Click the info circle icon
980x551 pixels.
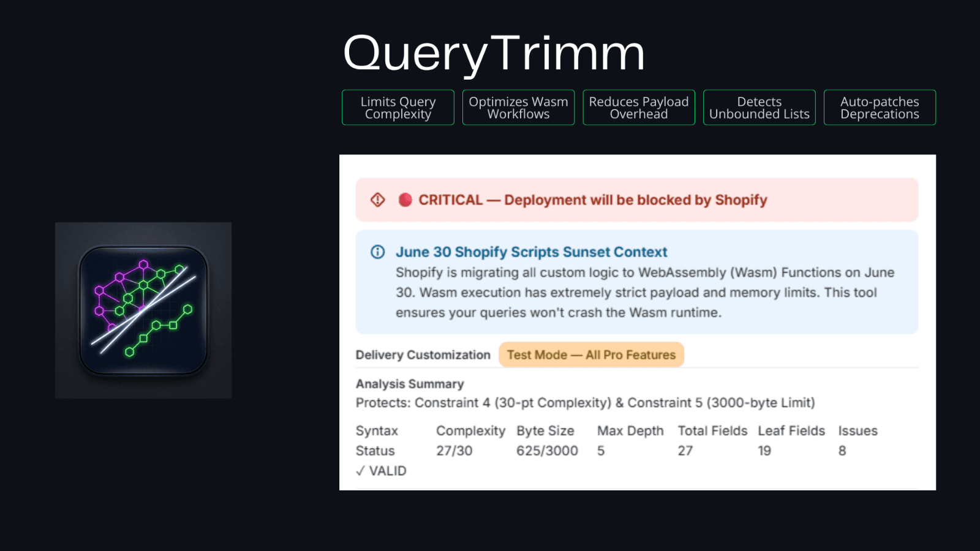378,252
